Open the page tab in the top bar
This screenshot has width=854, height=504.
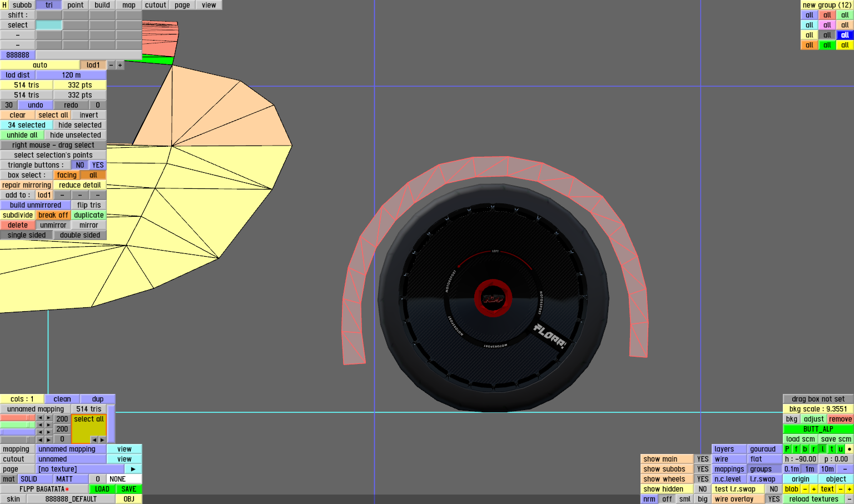182,5
